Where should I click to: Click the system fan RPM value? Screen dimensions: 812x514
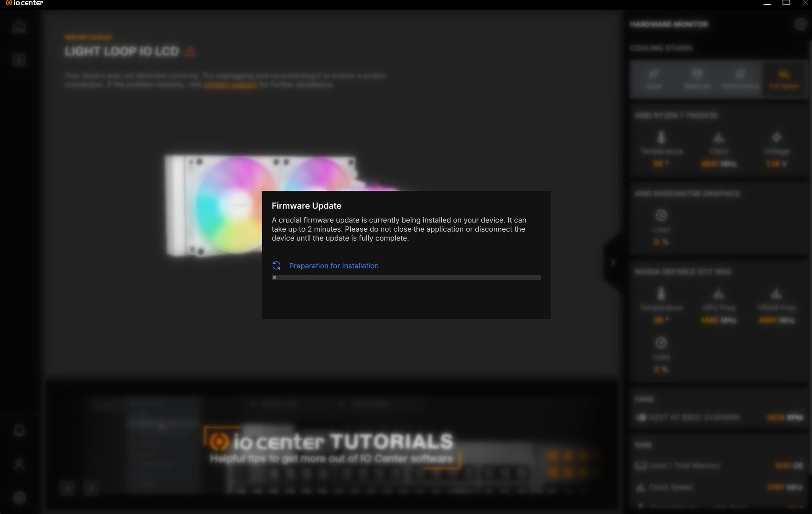[x=785, y=418]
